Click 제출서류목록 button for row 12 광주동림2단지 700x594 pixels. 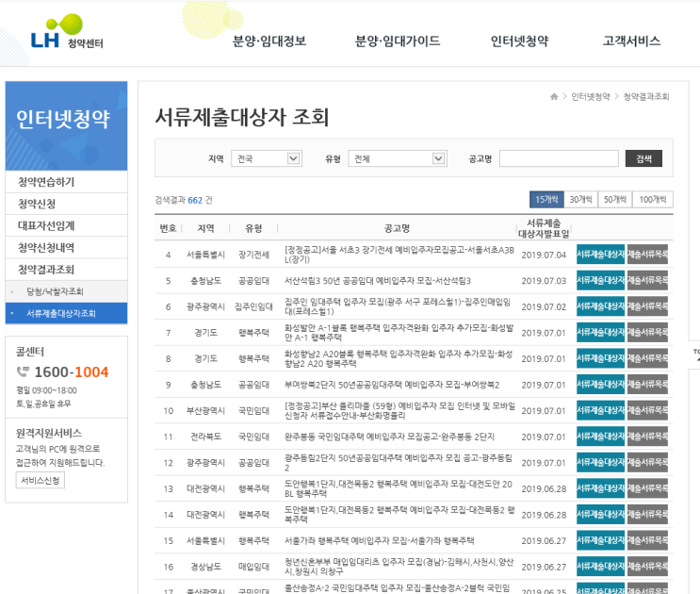click(x=647, y=462)
